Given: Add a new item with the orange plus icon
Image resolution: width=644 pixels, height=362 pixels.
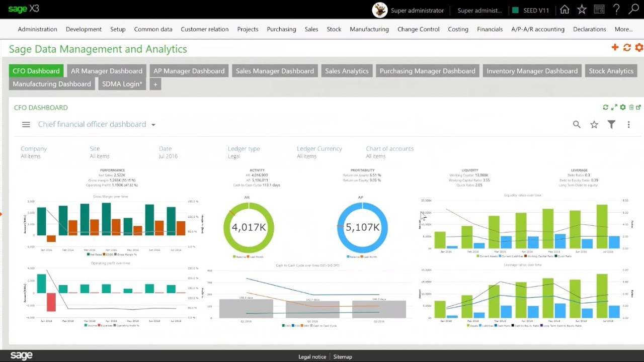Looking at the screenshot, I should pos(615,47).
